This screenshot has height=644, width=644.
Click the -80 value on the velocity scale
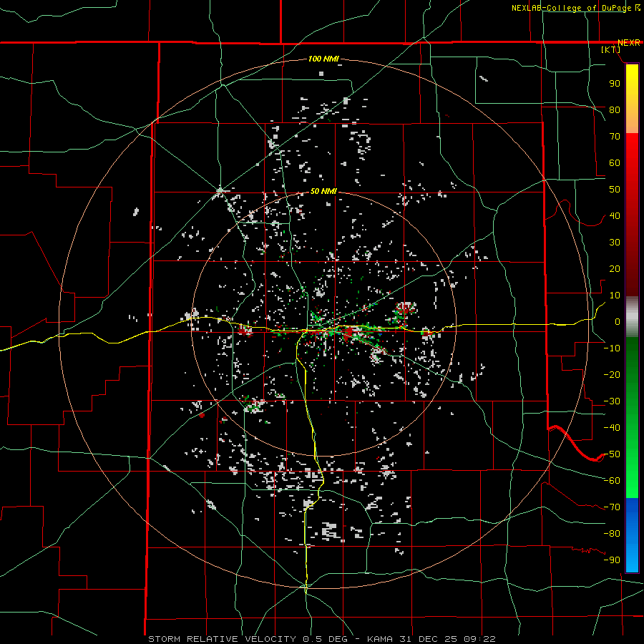(x=612, y=534)
